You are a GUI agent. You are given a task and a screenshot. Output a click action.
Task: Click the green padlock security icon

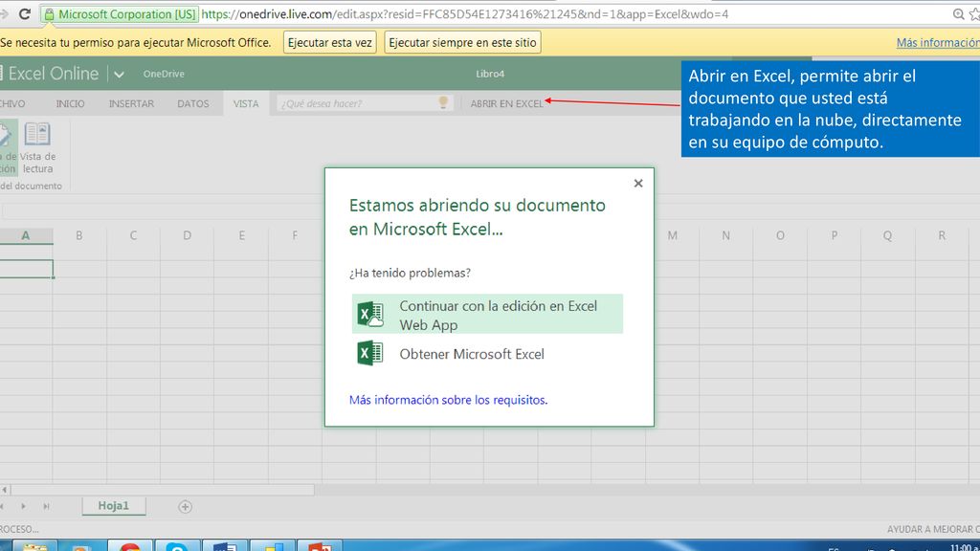[x=50, y=13]
